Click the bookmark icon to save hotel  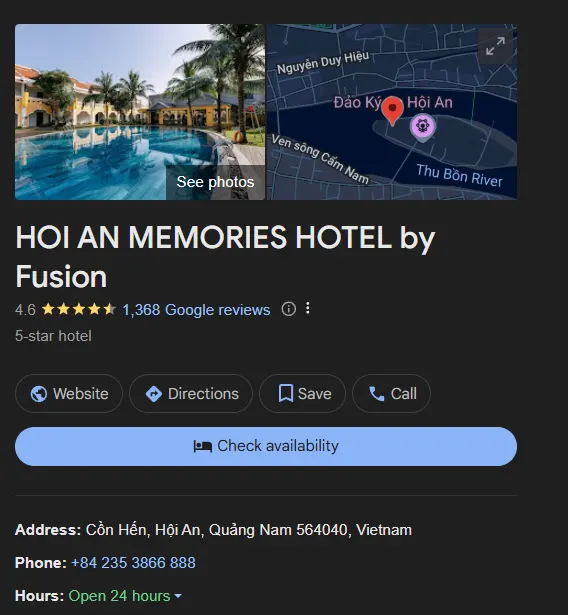[286, 393]
